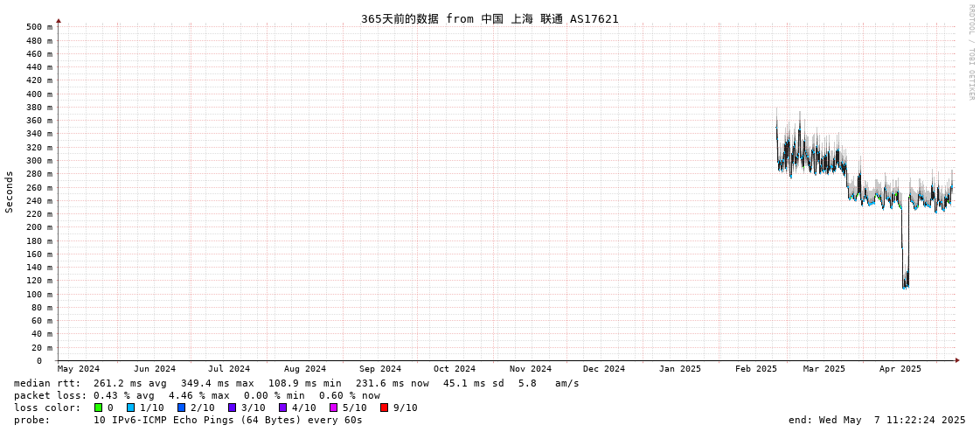Click the 'Jun 2024' x-axis label
This screenshot has height=432, width=980.
(x=155, y=369)
